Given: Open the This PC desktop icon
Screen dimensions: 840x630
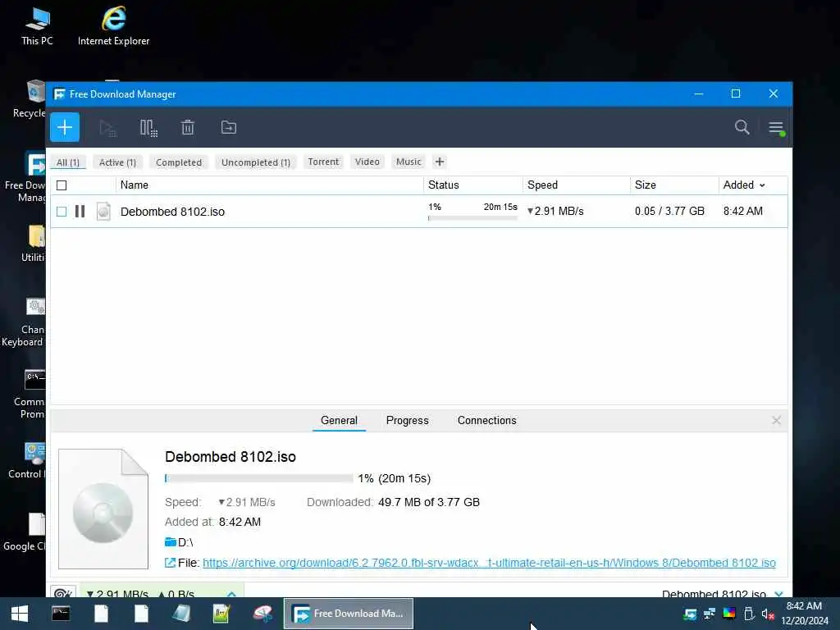Looking at the screenshot, I should [38, 26].
